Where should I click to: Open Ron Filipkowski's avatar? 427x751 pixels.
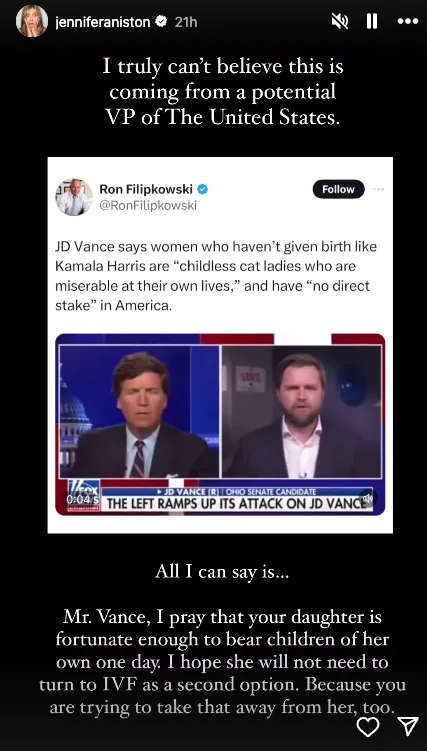[74, 197]
